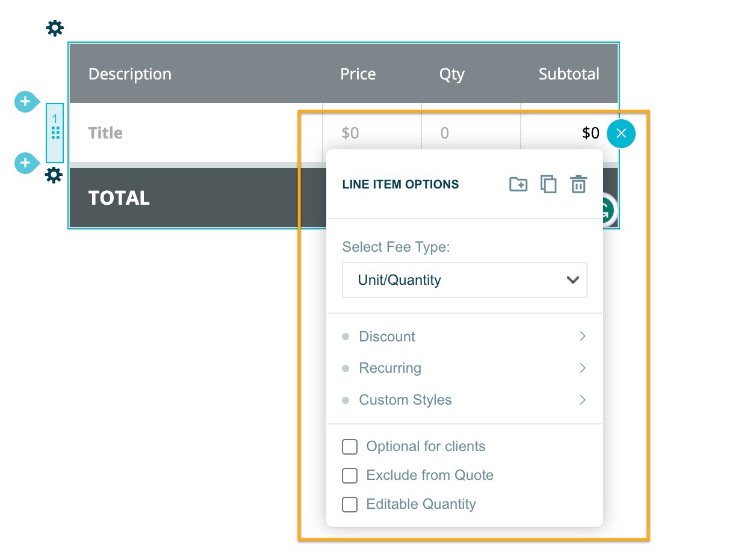The height and width of the screenshot is (560, 738).
Task: Open the Select Fee Type dropdown
Action: [x=465, y=280]
